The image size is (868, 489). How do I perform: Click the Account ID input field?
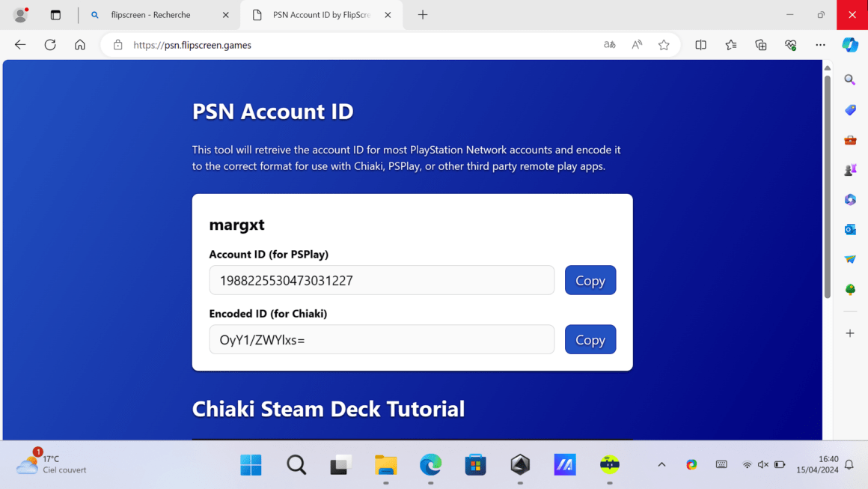pyautogui.click(x=382, y=280)
